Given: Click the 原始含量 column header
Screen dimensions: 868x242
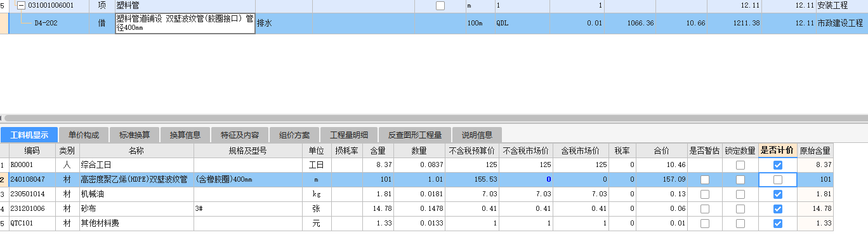Looking at the screenshot, I should click(x=815, y=151).
